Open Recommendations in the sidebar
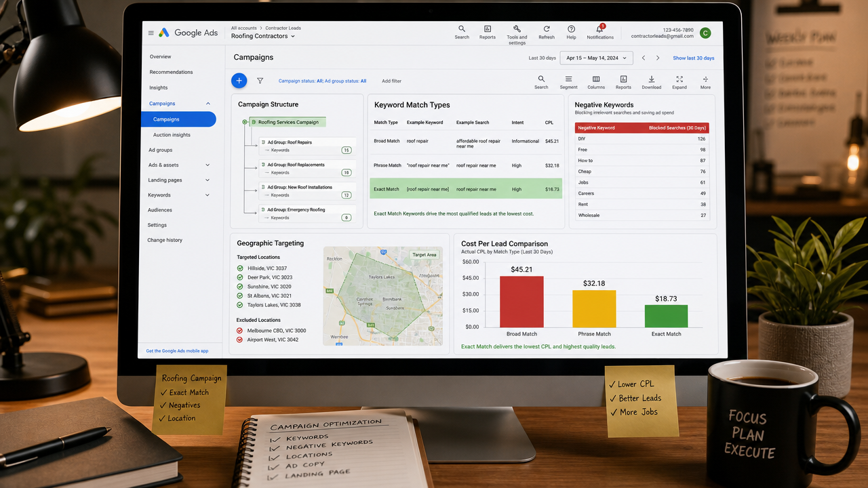This screenshot has height=488, width=868. pos(172,72)
